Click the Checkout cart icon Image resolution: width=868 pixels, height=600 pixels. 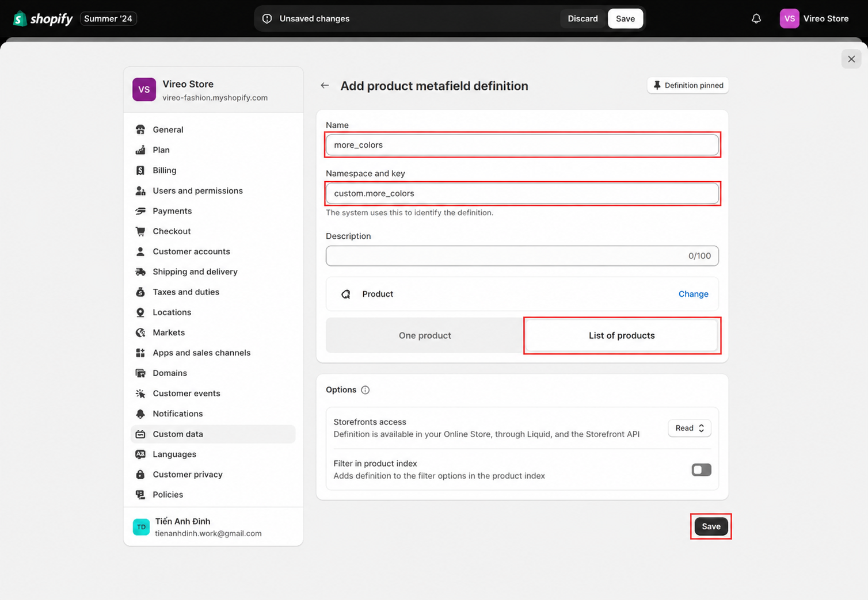pyautogui.click(x=140, y=231)
